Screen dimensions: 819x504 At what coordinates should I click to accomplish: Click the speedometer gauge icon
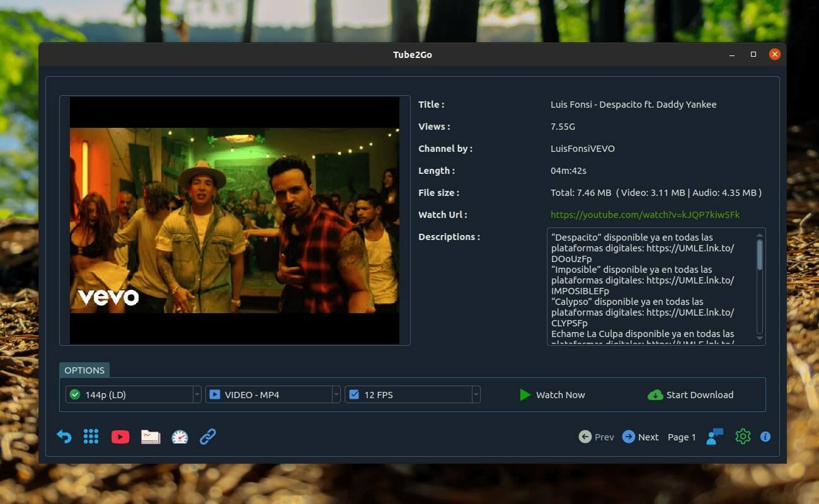tap(180, 437)
